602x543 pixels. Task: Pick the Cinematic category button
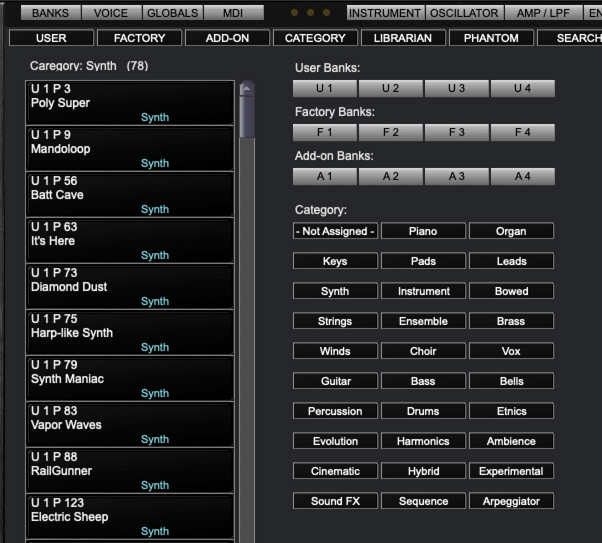coord(335,471)
